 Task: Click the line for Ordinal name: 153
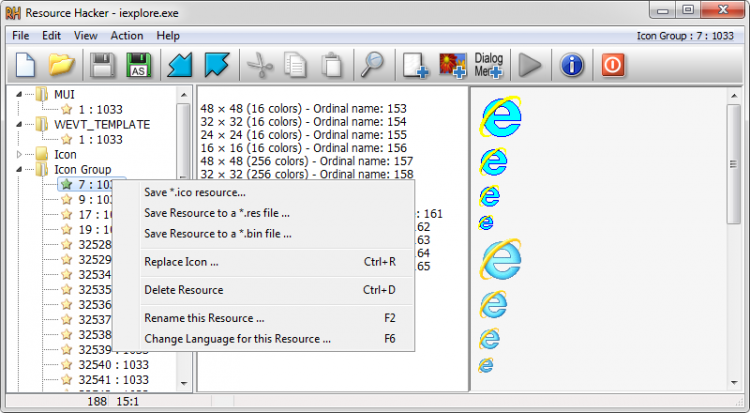point(303,109)
